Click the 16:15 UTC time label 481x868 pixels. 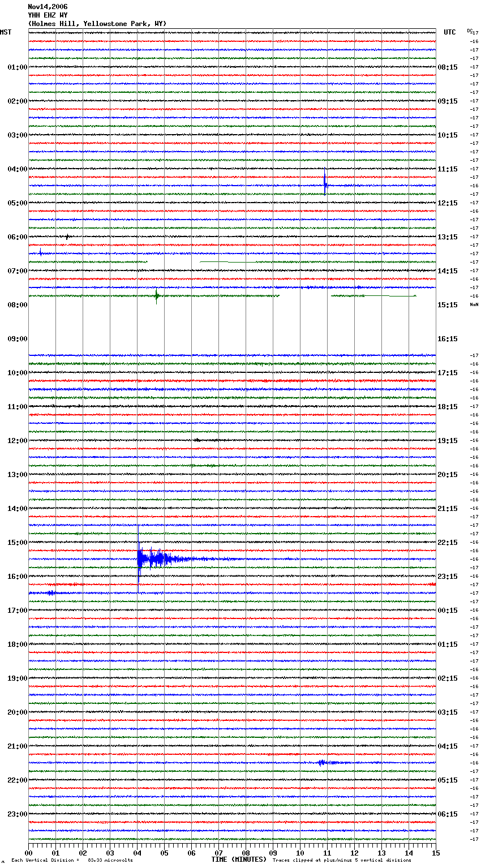[x=448, y=339]
